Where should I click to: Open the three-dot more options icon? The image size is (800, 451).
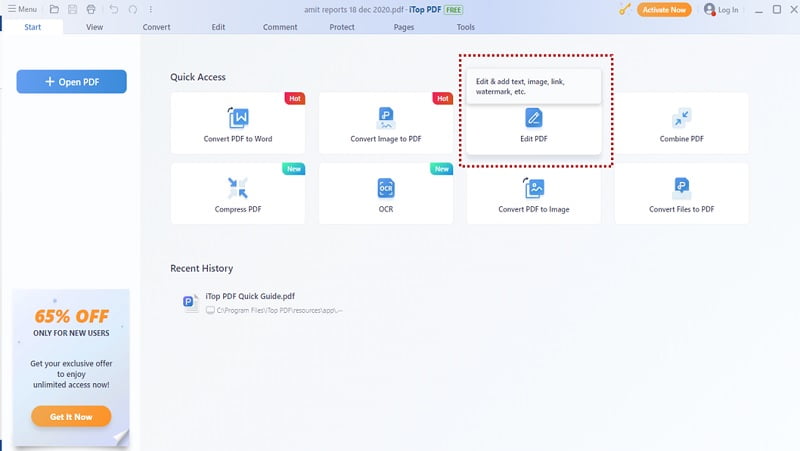click(151, 9)
